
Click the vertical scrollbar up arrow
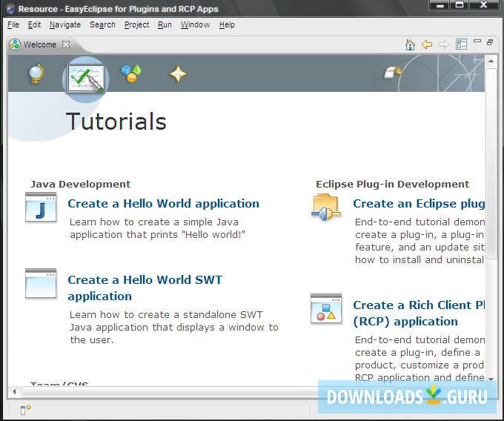click(491, 61)
